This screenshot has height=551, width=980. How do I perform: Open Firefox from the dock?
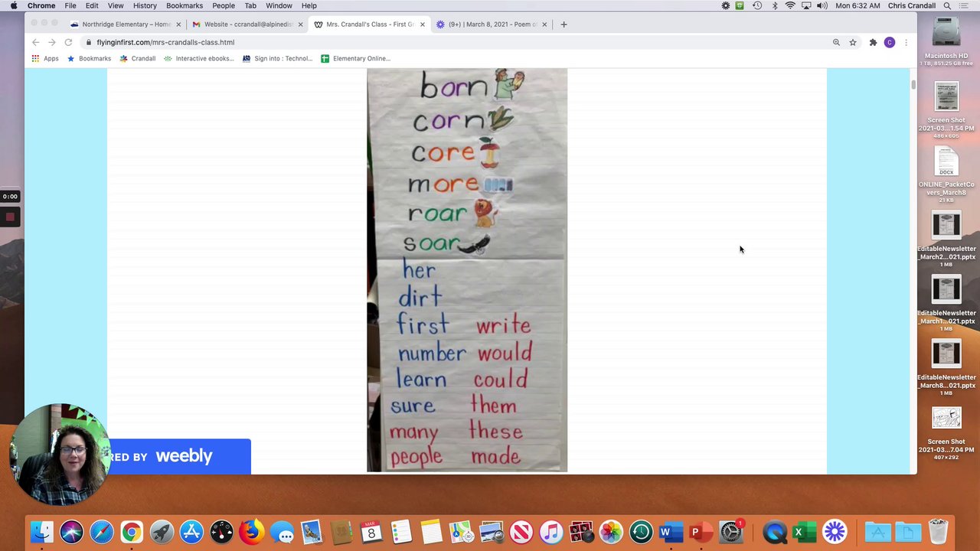[251, 531]
